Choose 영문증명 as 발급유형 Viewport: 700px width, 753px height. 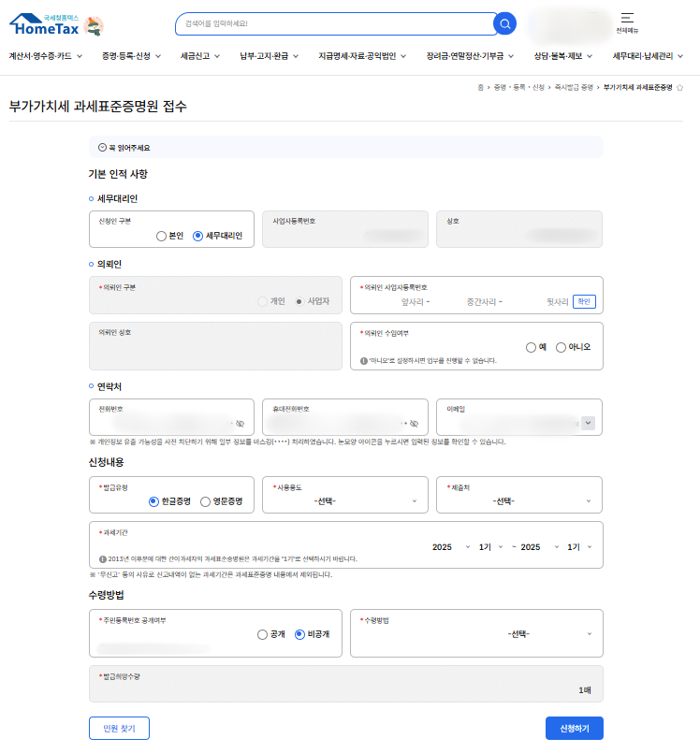[206, 501]
